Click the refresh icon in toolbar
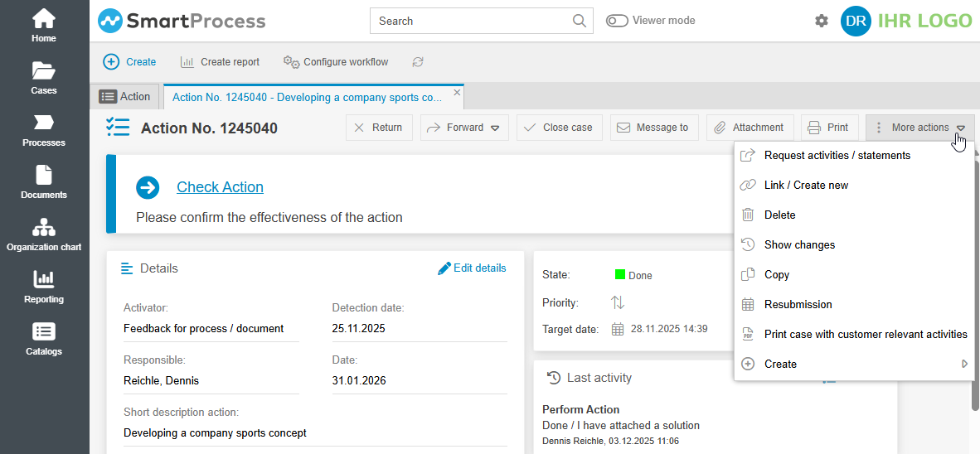This screenshot has width=980, height=454. click(418, 62)
